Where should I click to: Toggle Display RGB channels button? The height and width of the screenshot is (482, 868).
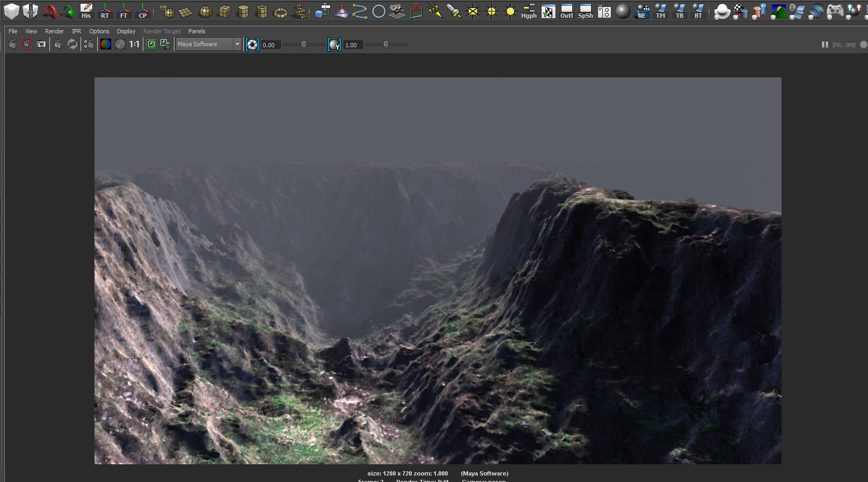106,45
